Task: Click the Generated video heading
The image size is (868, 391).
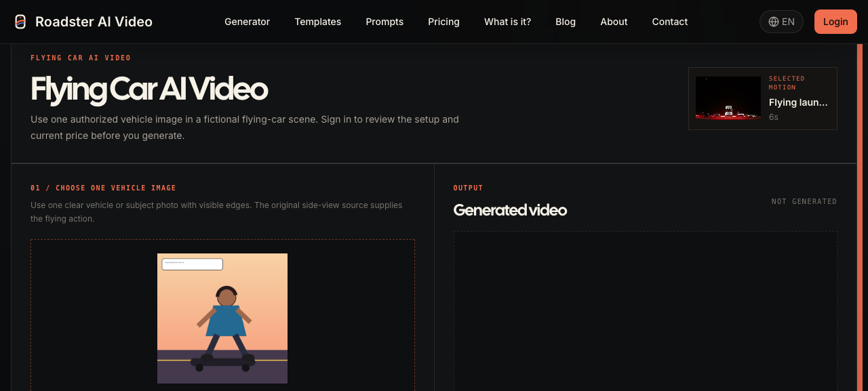Action: (510, 210)
